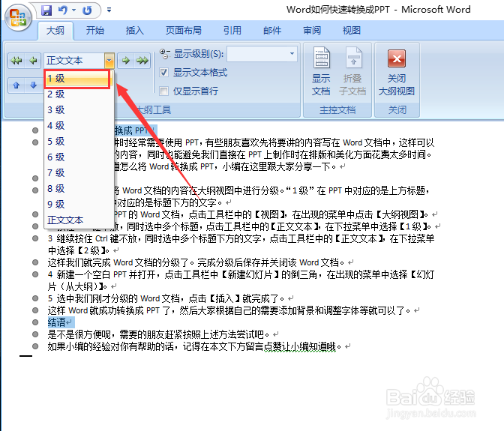Click the Office button orb
This screenshot has height=431, width=504.
click(18, 17)
